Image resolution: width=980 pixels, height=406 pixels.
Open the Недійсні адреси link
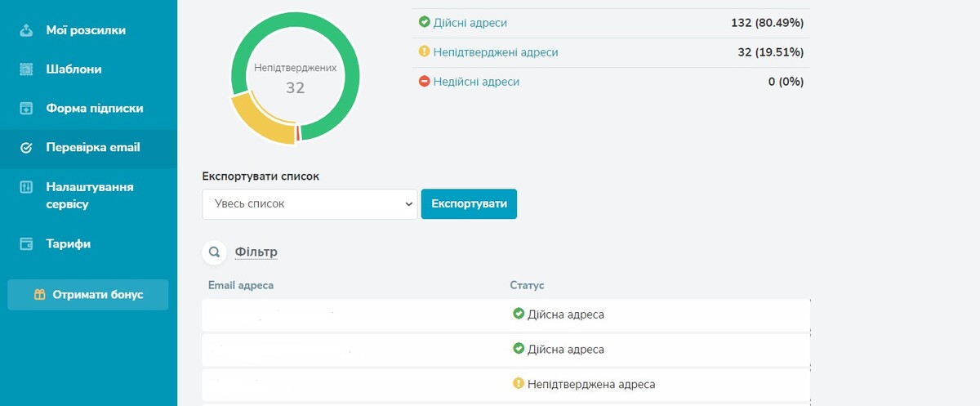click(476, 82)
